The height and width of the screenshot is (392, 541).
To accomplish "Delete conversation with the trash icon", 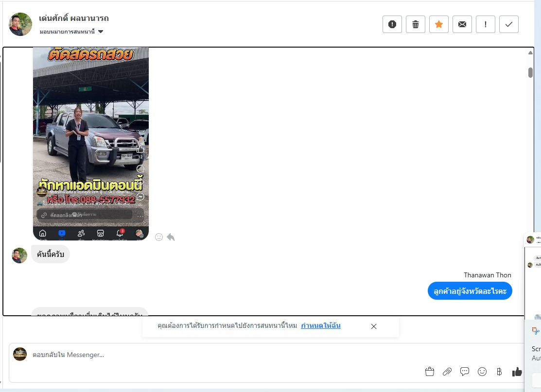I will [x=416, y=24].
